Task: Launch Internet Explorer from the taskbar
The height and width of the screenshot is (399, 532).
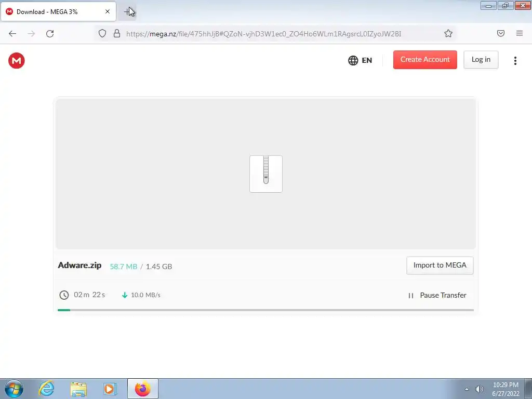Action: (x=46, y=389)
